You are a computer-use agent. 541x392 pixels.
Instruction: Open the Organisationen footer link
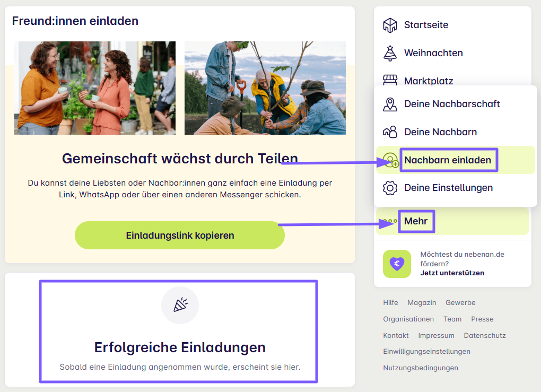coord(408,319)
